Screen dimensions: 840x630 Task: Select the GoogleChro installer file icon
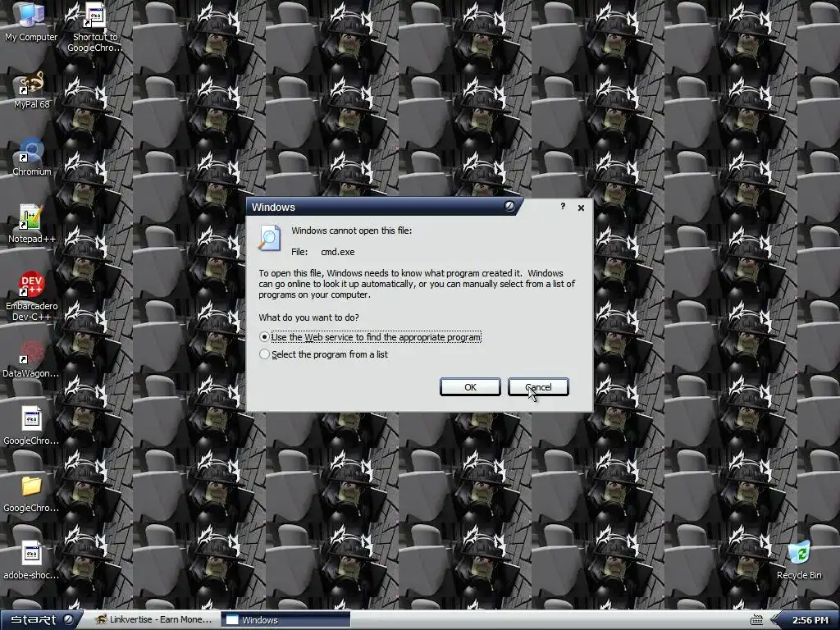31,427
